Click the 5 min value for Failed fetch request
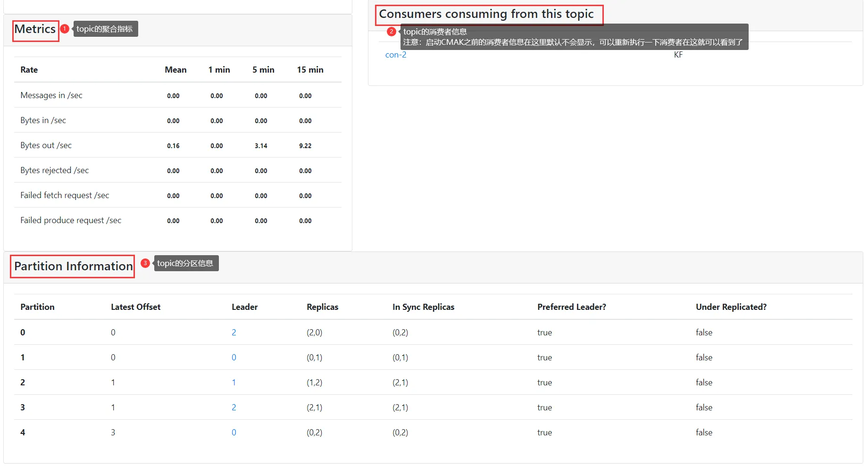The width and height of the screenshot is (868, 466). (x=261, y=196)
